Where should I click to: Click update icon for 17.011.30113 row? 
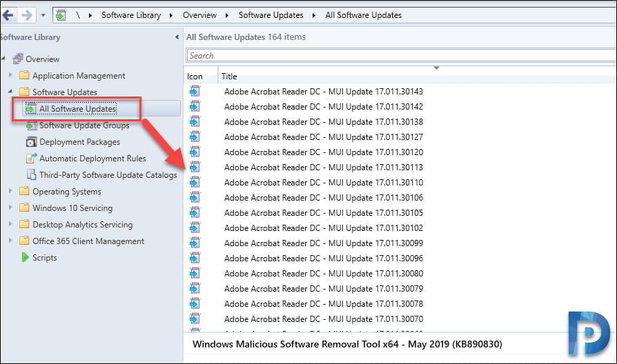point(195,167)
